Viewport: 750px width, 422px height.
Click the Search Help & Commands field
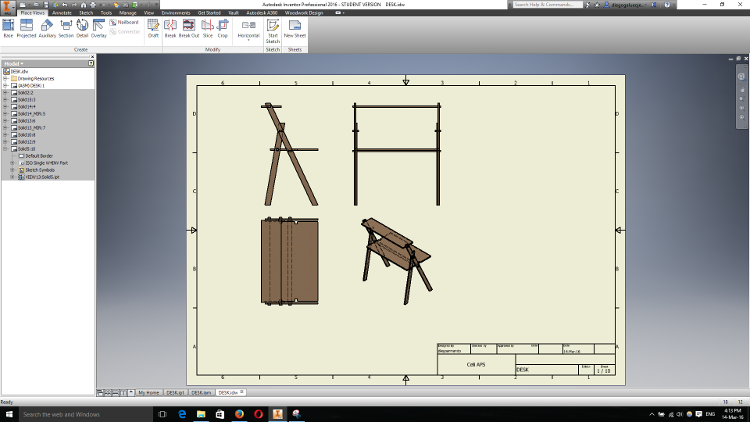pos(548,4)
